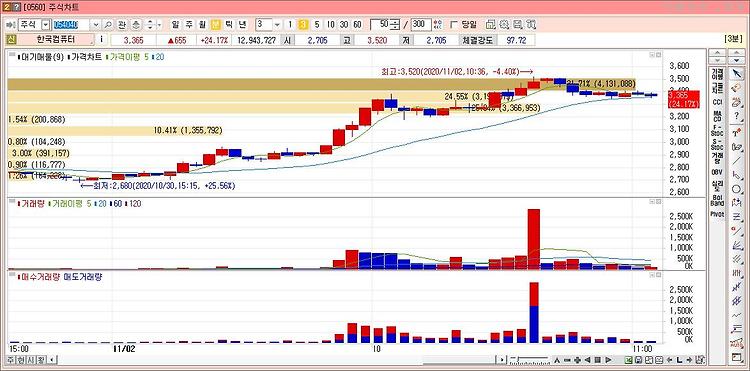The image size is (750, 371).
Task: Select the 1 minute interval button
Action: pos(290,24)
